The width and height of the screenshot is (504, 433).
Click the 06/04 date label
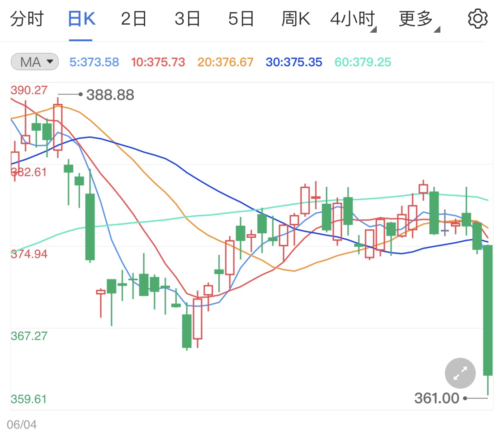click(22, 424)
